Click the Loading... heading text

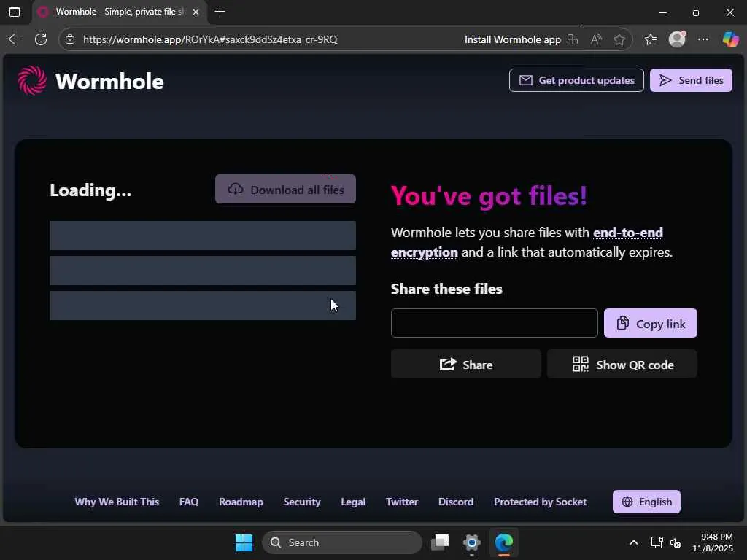point(90,190)
